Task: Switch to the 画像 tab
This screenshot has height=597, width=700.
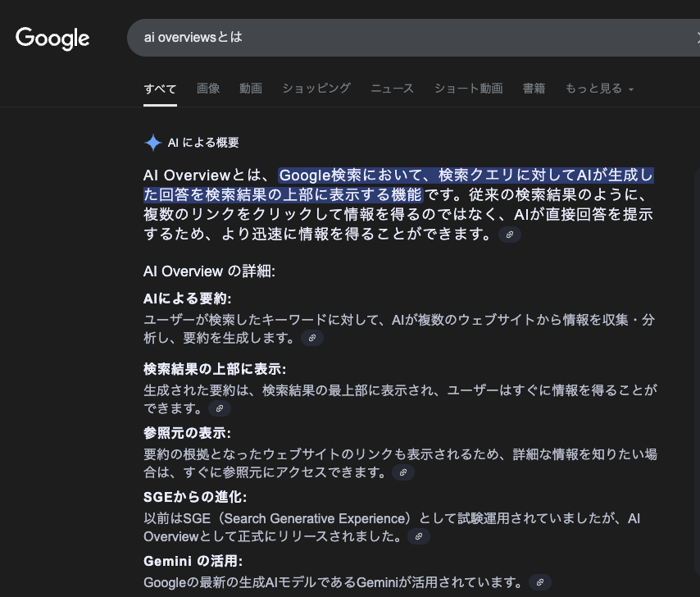Action: point(208,89)
